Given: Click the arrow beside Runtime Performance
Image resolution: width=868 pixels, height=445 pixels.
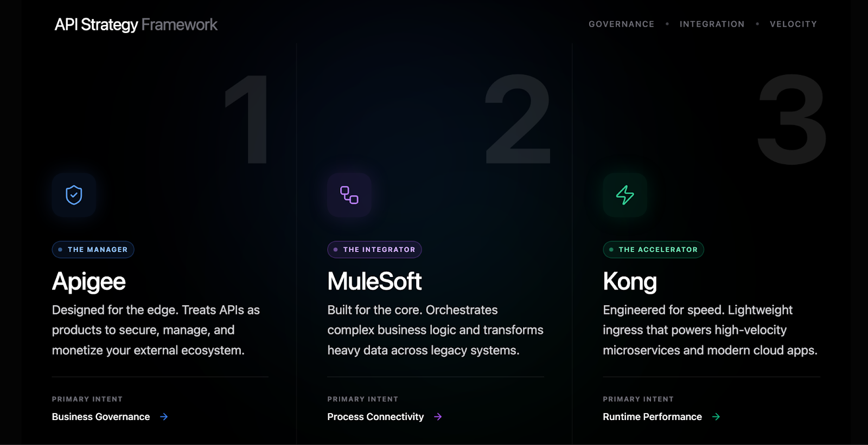Looking at the screenshot, I should pyautogui.click(x=716, y=417).
